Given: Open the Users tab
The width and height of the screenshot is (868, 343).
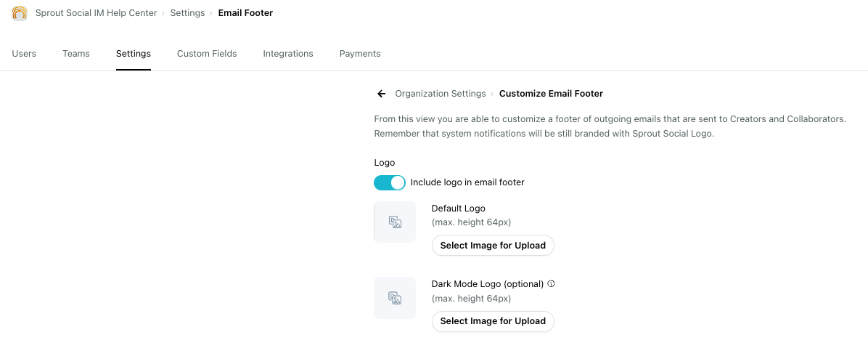Looking at the screenshot, I should click(24, 54).
